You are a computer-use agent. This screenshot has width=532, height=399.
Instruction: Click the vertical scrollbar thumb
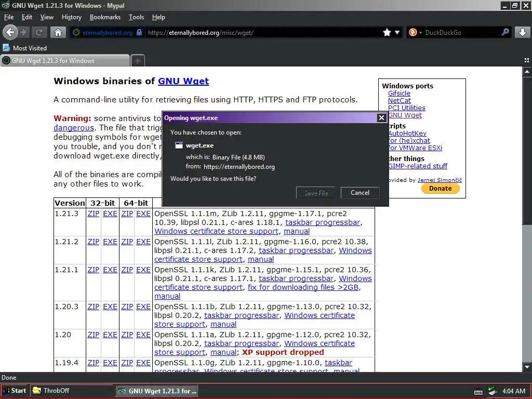pos(527,151)
